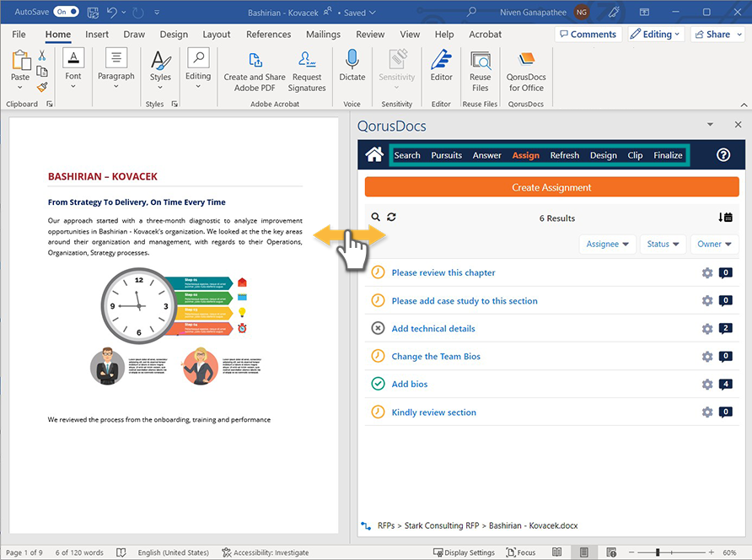752x560 pixels.
Task: Click the Copy icon
Action: [42, 72]
